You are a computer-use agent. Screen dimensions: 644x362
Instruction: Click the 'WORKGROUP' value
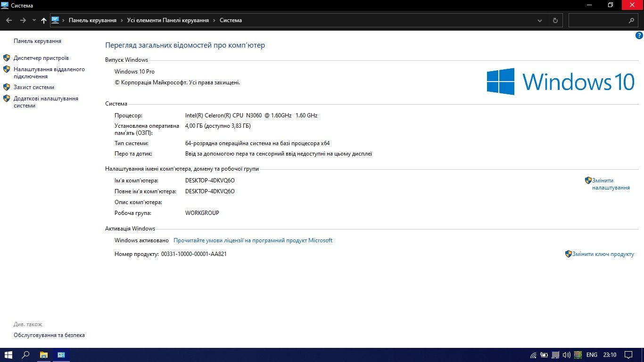202,213
